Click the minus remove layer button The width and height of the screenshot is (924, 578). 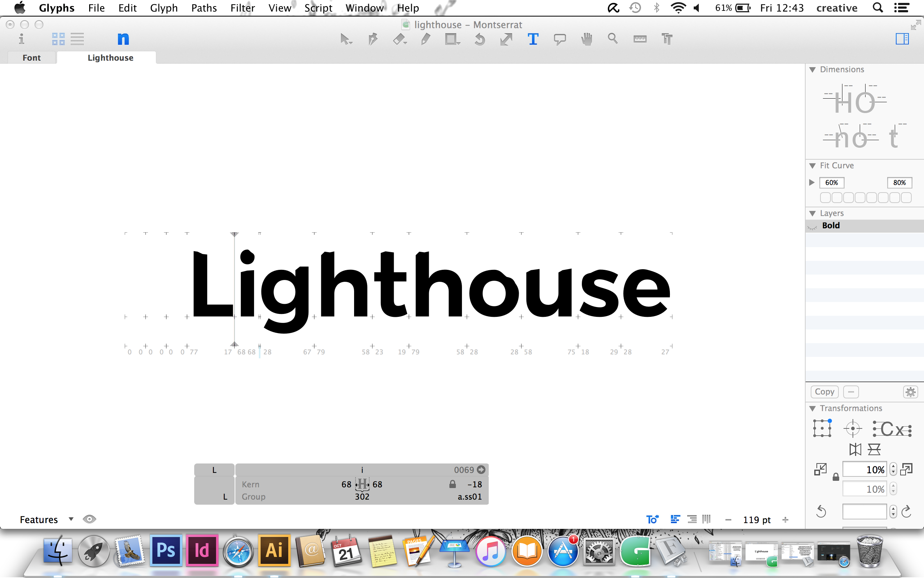point(851,392)
